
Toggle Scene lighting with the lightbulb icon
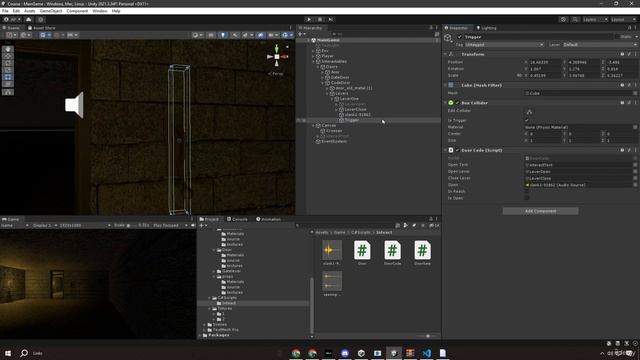click(223, 35)
